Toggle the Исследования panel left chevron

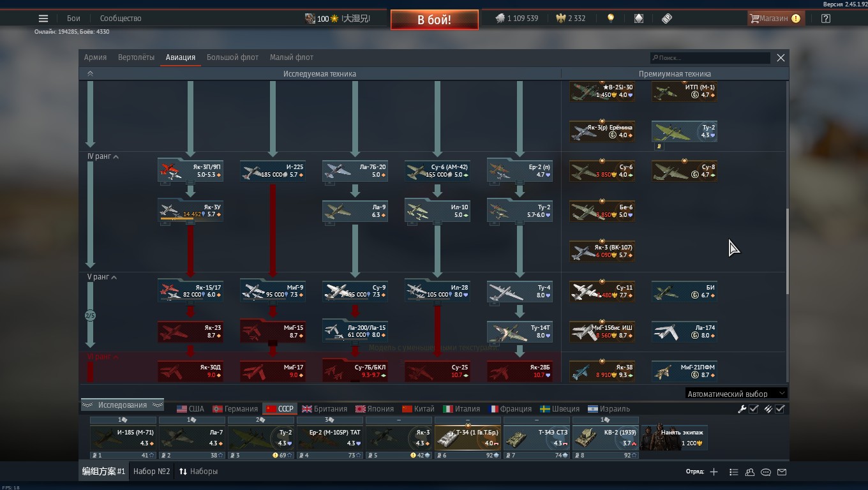tap(87, 405)
